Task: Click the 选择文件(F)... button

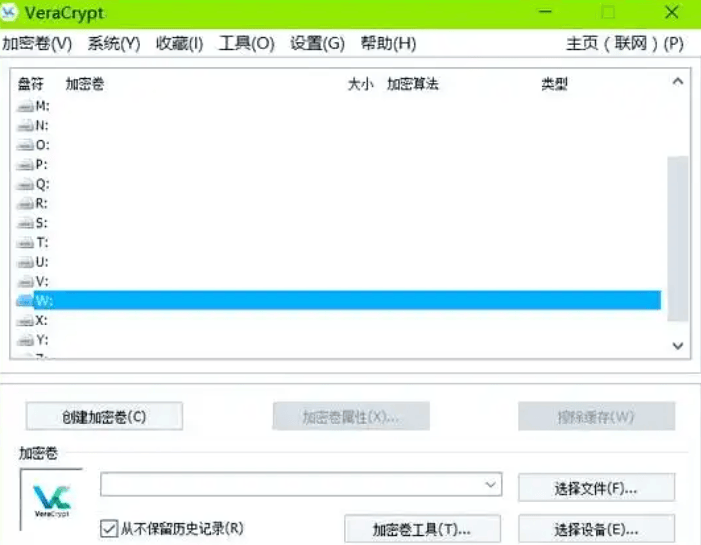Action: pyautogui.click(x=596, y=488)
